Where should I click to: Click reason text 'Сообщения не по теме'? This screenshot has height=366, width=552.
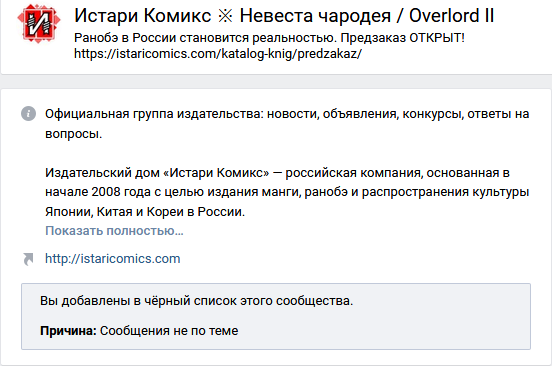click(x=169, y=331)
